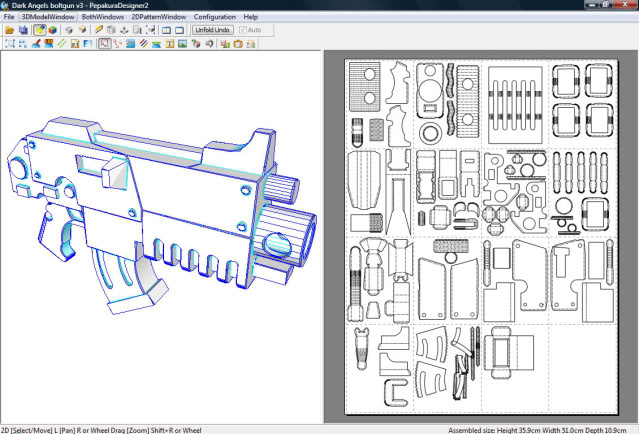Toggle the highlighted yellow cube display icon
This screenshot has width=639, height=434.
click(39, 30)
